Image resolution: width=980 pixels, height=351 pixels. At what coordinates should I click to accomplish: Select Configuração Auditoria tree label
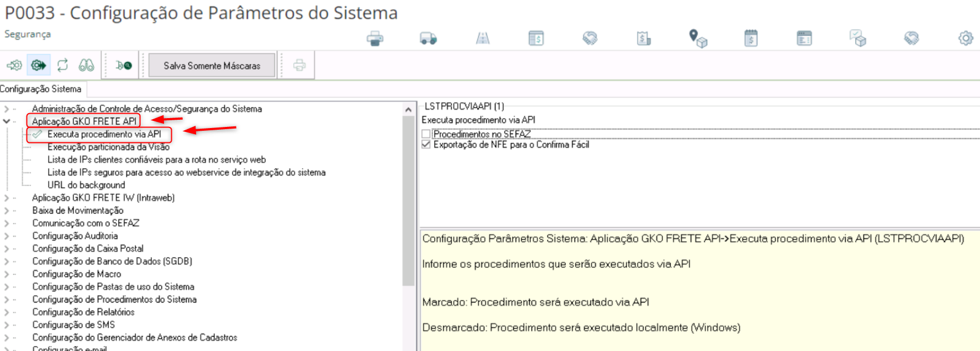(75, 236)
